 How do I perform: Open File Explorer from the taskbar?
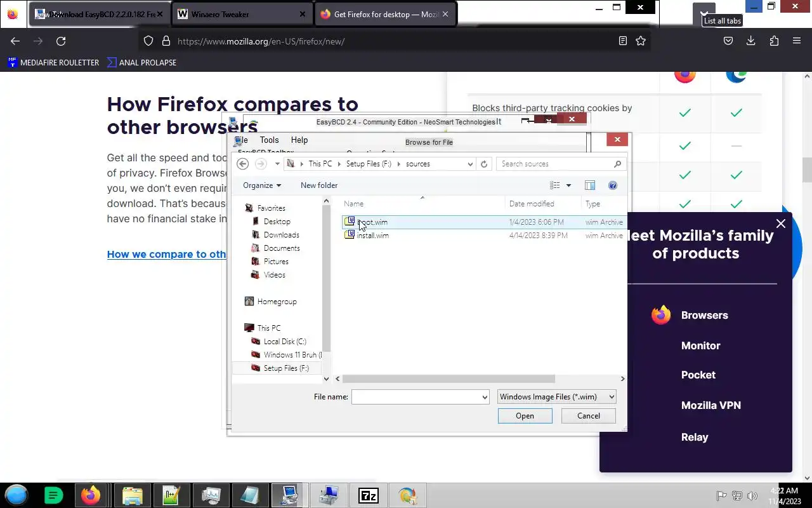133,495
